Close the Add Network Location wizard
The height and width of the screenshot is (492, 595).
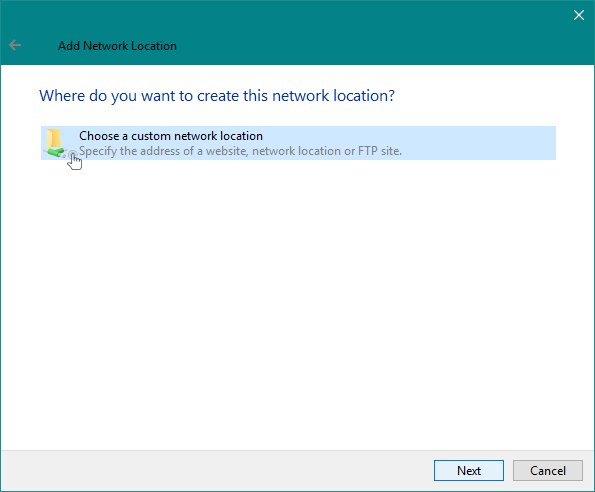(x=579, y=15)
